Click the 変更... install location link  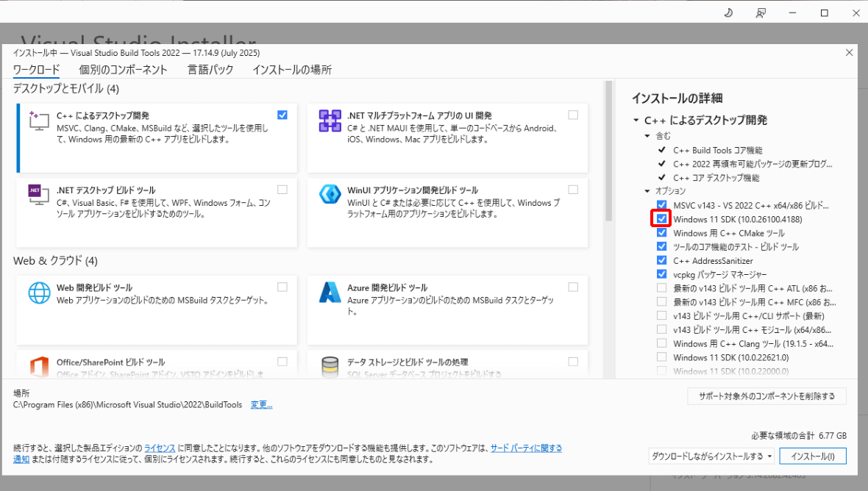click(x=261, y=405)
